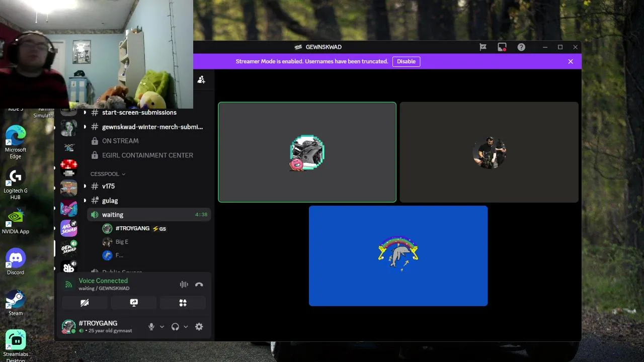Image resolution: width=644 pixels, height=362 pixels.
Task: Select the waiting voice channel
Action: point(149,215)
